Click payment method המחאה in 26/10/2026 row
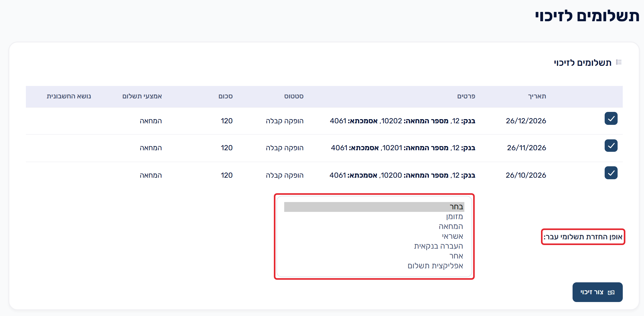The width and height of the screenshot is (644, 316). [x=151, y=175]
